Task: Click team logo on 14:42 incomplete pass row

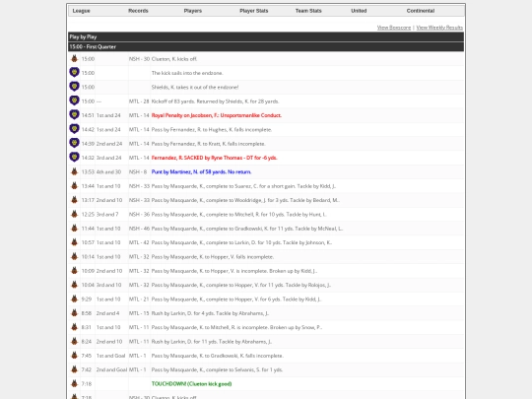Action: point(74,129)
